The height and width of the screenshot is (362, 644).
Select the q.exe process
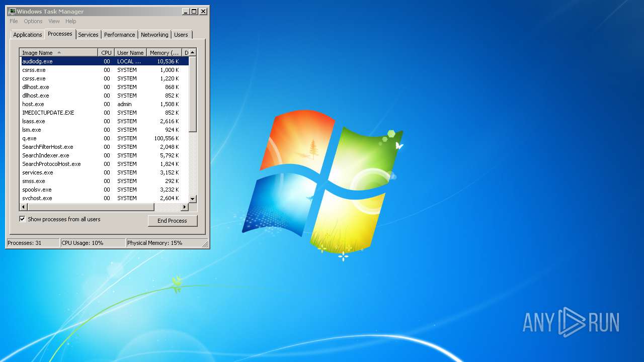point(104,138)
